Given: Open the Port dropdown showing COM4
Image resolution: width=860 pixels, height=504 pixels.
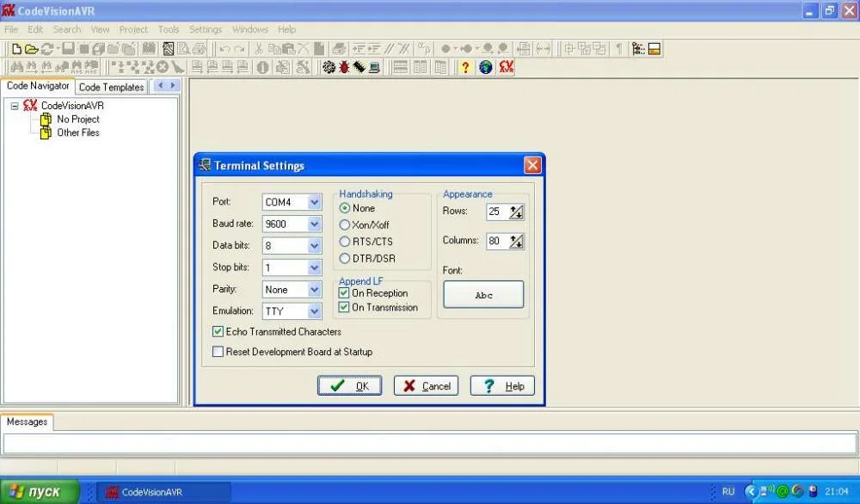Looking at the screenshot, I should (314, 202).
